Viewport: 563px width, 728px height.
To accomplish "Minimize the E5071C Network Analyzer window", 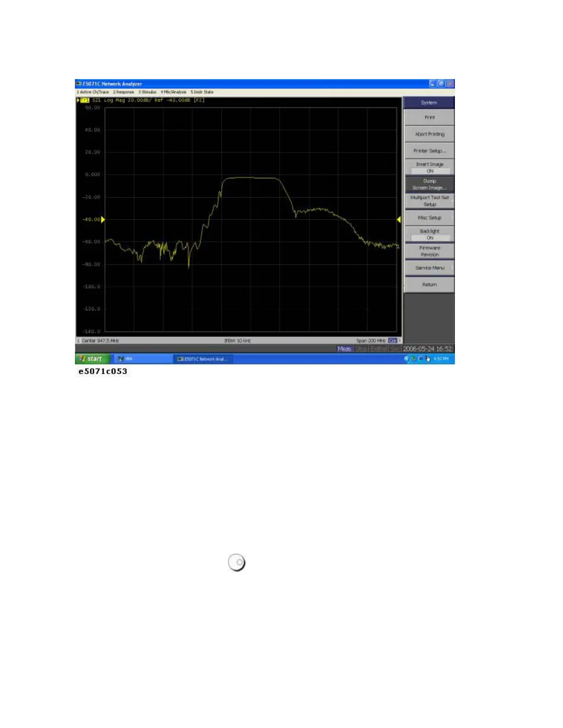I will coord(433,84).
